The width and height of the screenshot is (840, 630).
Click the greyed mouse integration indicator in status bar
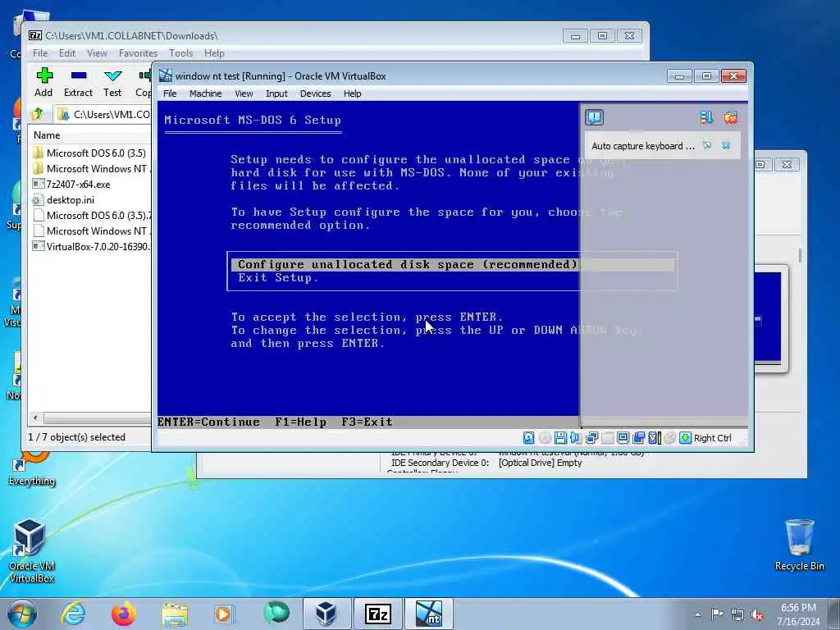[669, 438]
